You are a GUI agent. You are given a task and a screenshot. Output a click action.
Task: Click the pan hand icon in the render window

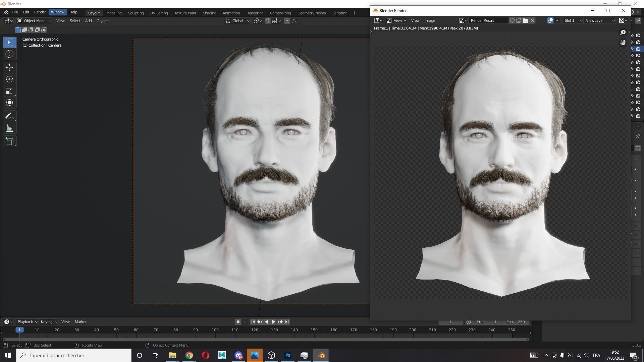pyautogui.click(x=623, y=43)
